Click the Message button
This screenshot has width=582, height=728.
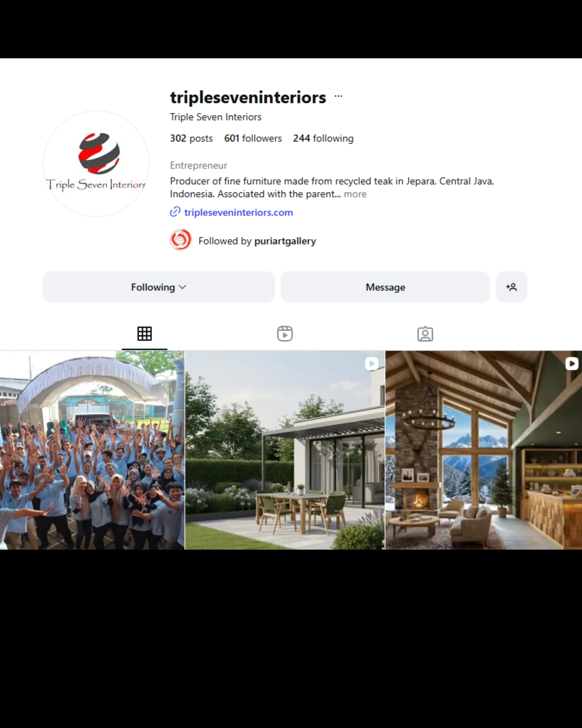point(385,287)
